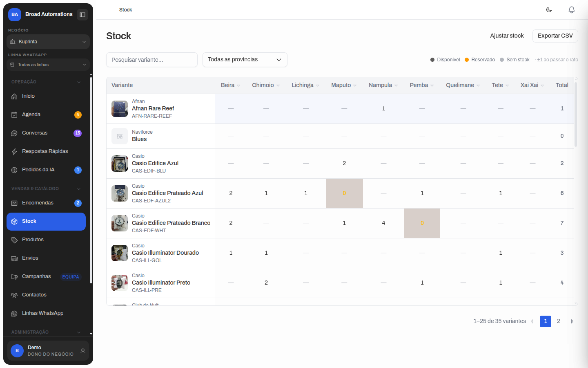Click the Stock box icon
Screen dimensions: 588x368
click(14, 221)
